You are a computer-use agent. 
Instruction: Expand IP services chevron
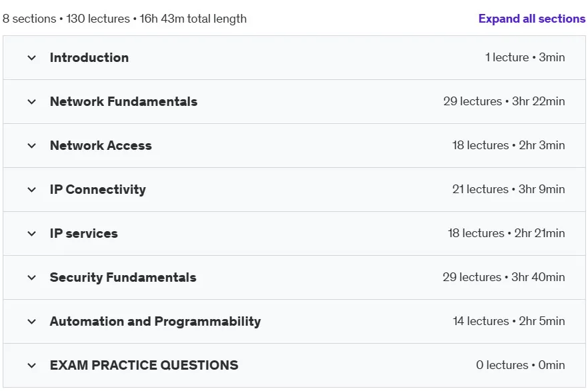click(x=32, y=234)
